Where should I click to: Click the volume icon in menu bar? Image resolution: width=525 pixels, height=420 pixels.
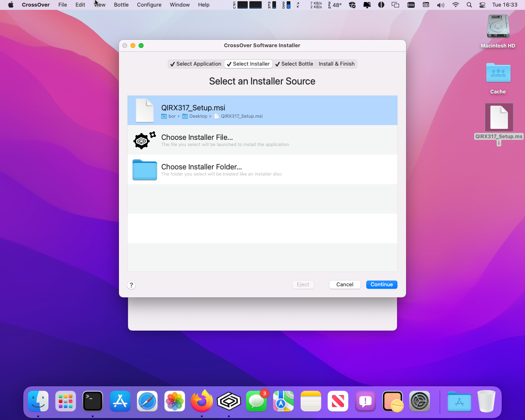441,5
